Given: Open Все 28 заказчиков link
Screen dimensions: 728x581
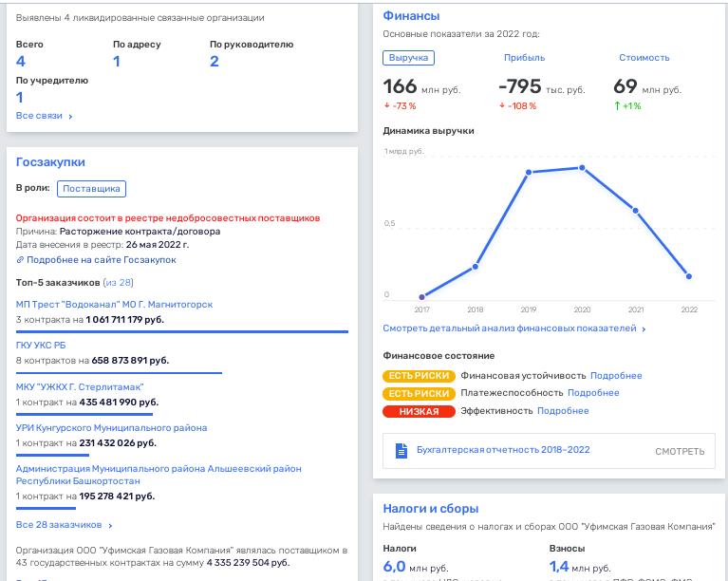Looking at the screenshot, I should click(59, 525).
